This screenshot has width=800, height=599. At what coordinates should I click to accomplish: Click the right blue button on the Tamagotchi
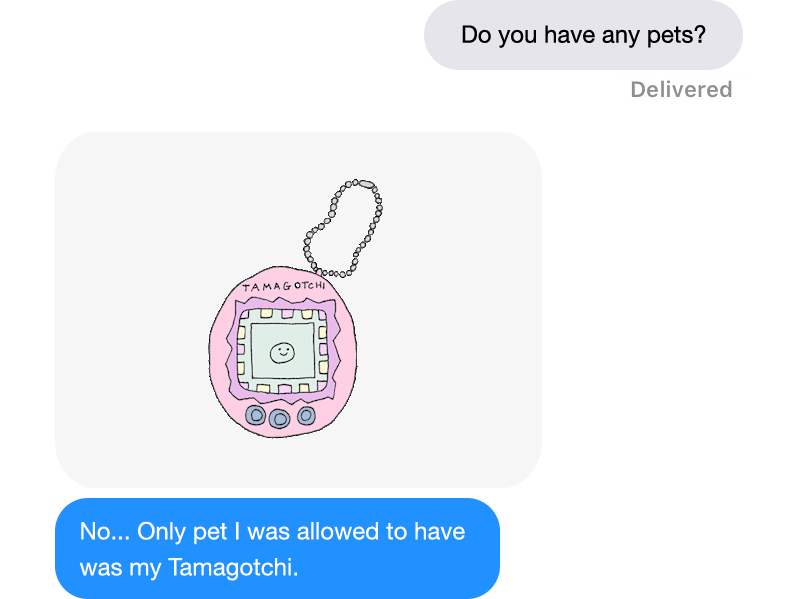pyautogui.click(x=306, y=416)
